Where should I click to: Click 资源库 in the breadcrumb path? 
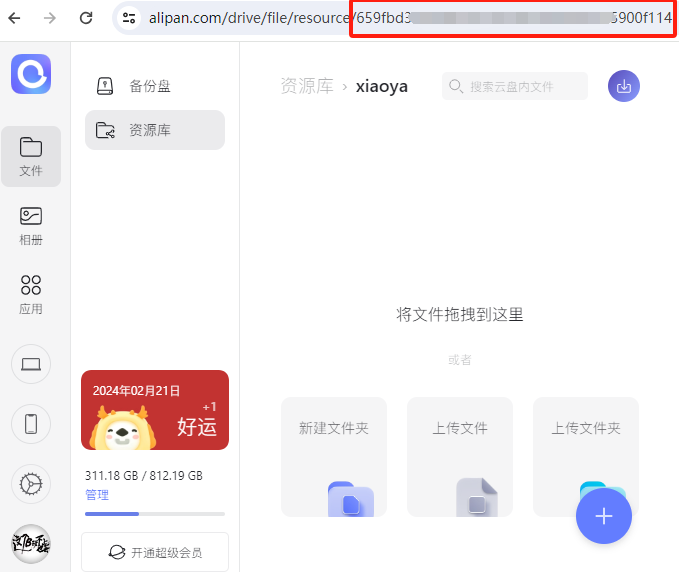(x=306, y=86)
